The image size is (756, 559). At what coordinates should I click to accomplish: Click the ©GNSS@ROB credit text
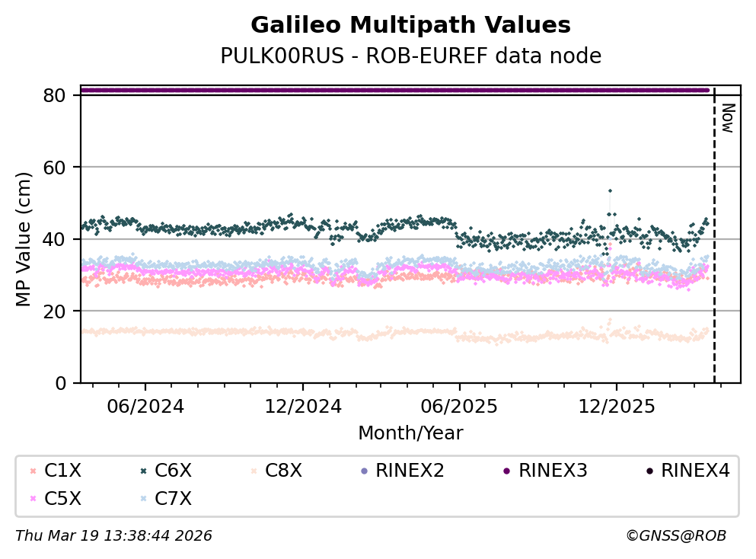(675, 536)
